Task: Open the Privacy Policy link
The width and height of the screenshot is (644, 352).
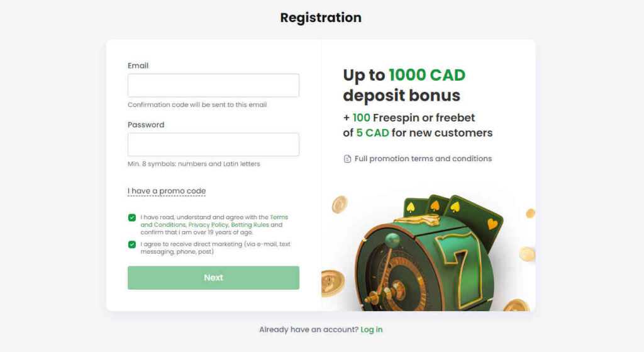Action: [208, 225]
